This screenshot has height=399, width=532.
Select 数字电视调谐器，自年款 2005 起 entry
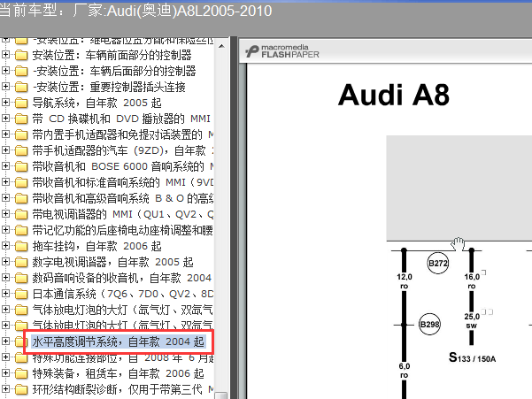[x=112, y=262]
